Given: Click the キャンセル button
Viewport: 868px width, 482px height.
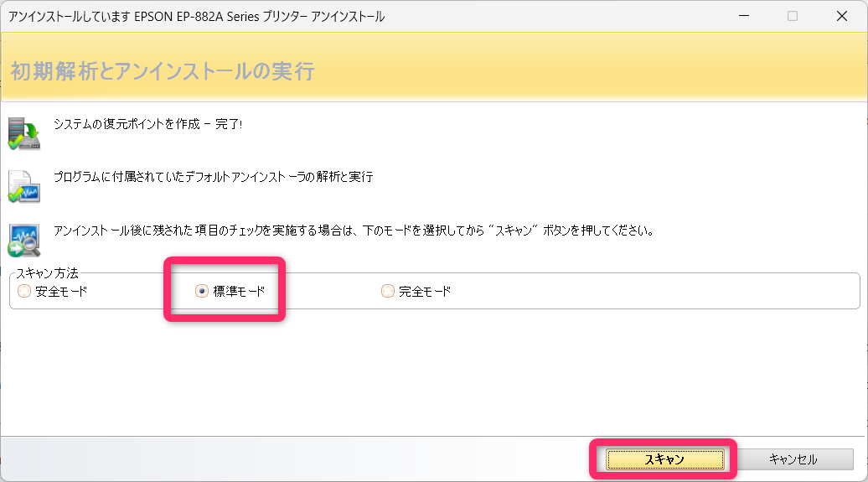Looking at the screenshot, I should point(793,459).
